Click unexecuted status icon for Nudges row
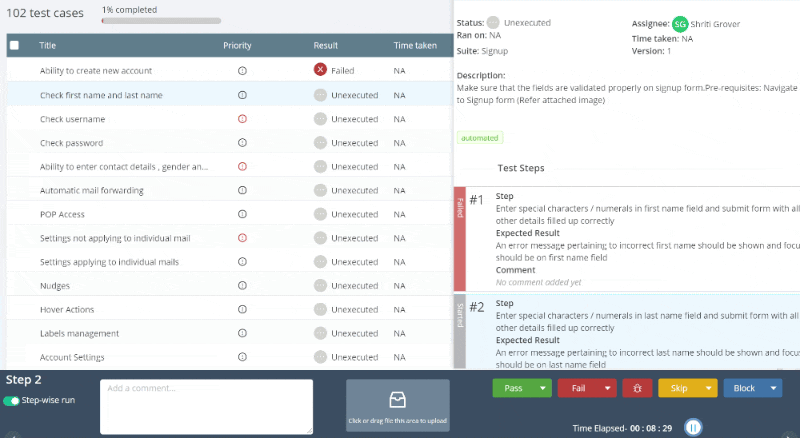The image size is (800, 438). pyautogui.click(x=320, y=285)
